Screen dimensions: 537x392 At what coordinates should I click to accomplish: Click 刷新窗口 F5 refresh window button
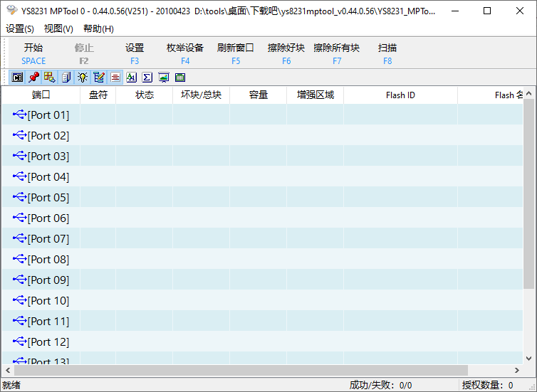tap(236, 53)
